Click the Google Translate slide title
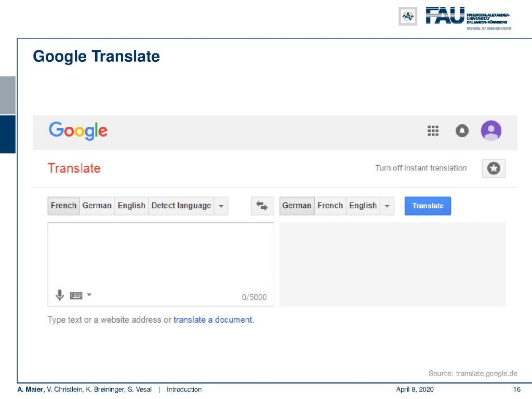This screenshot has height=399, width=532. pos(96,56)
